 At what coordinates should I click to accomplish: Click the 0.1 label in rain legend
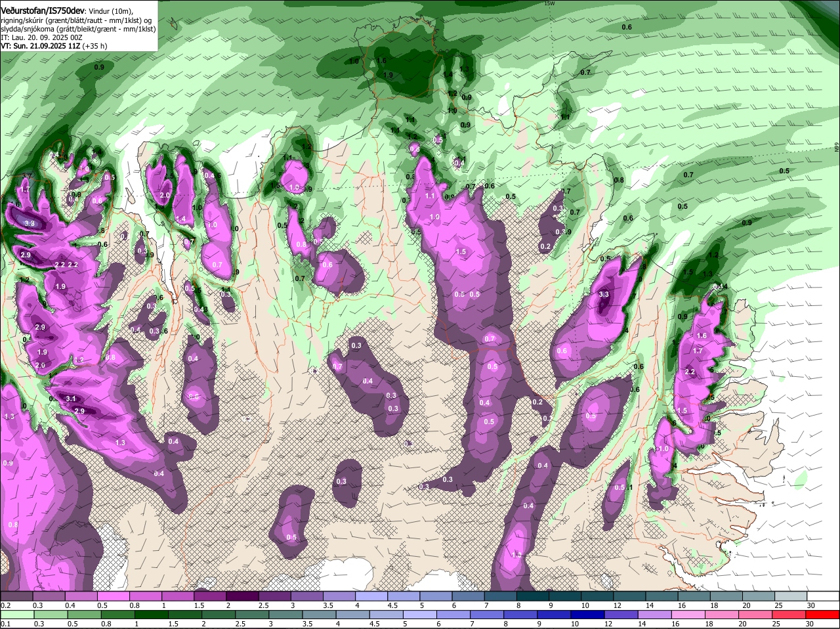tap(5, 624)
